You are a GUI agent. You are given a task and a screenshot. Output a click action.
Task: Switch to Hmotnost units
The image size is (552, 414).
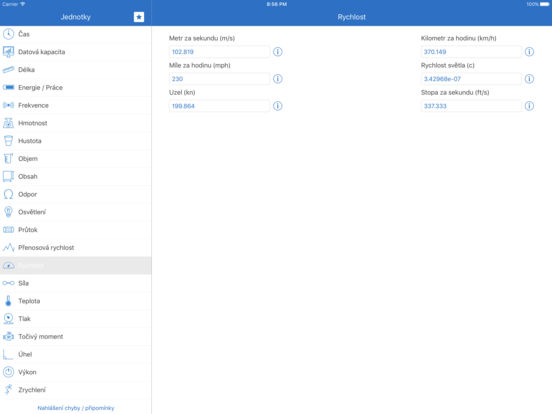(76, 123)
